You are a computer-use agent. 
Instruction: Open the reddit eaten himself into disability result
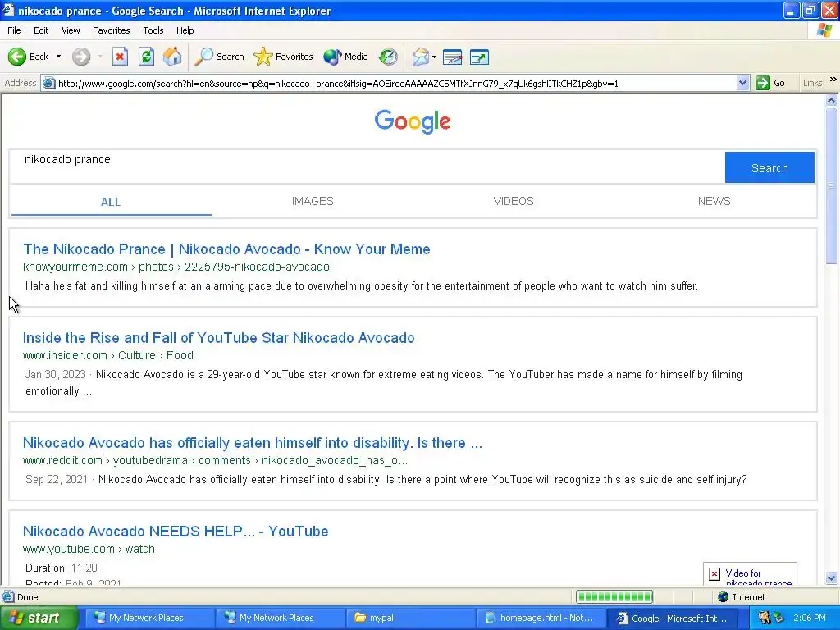coord(253,442)
